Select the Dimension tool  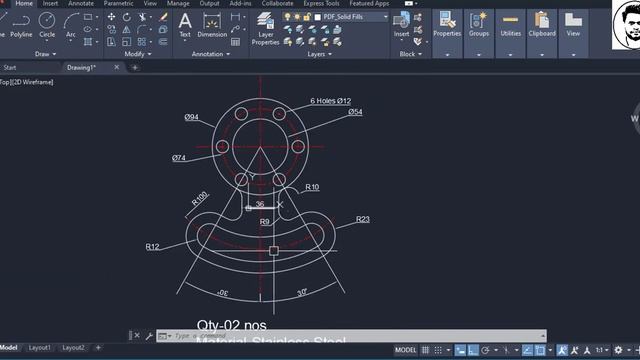[212, 25]
